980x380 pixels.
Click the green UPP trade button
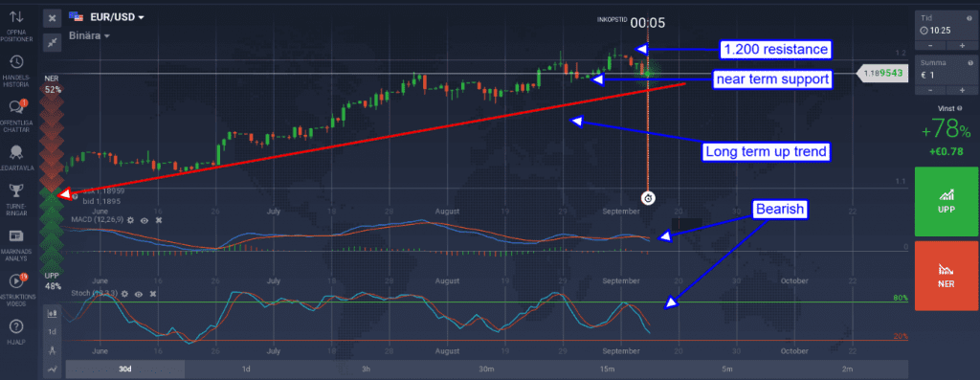[x=946, y=201]
